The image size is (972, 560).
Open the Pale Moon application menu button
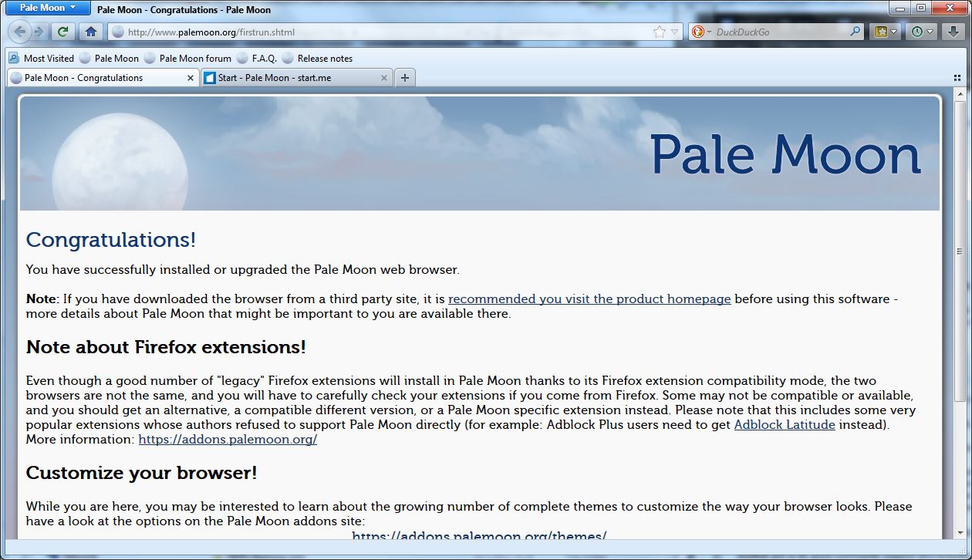coord(47,8)
